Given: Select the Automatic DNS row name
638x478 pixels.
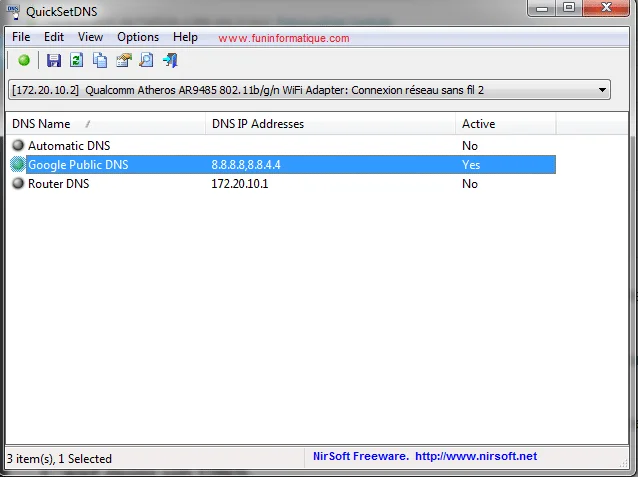Looking at the screenshot, I should coord(69,146).
